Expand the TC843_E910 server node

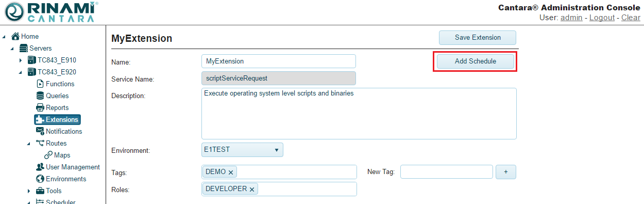[x=21, y=60]
